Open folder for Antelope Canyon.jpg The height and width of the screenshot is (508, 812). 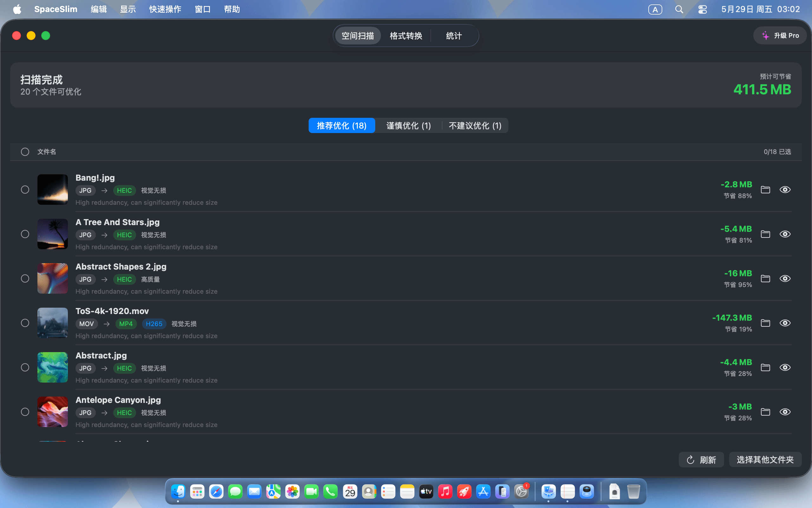coord(765,412)
